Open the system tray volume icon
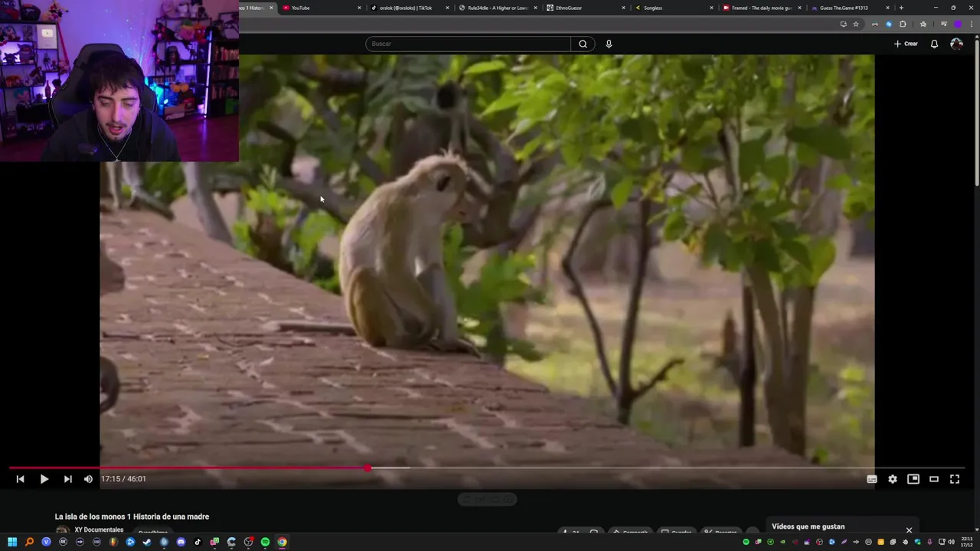 952,542
